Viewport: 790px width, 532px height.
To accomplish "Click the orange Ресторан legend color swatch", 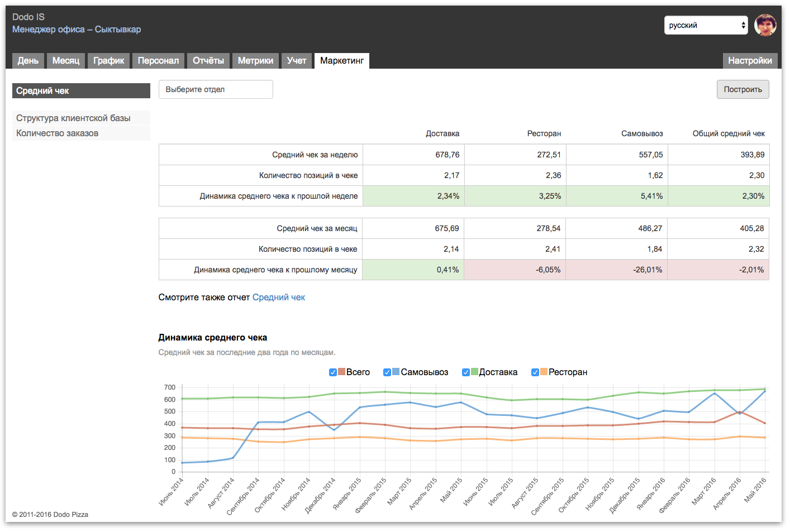I will tap(544, 372).
